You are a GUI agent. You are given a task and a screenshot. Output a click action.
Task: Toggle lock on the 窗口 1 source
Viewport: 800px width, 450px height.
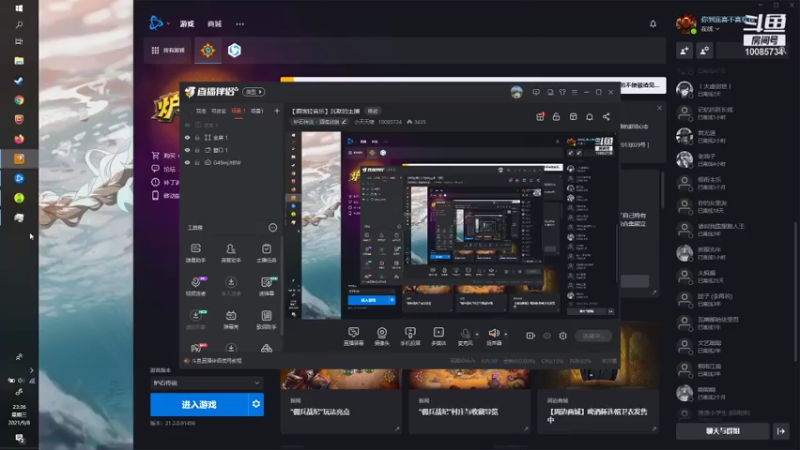pyautogui.click(x=197, y=150)
